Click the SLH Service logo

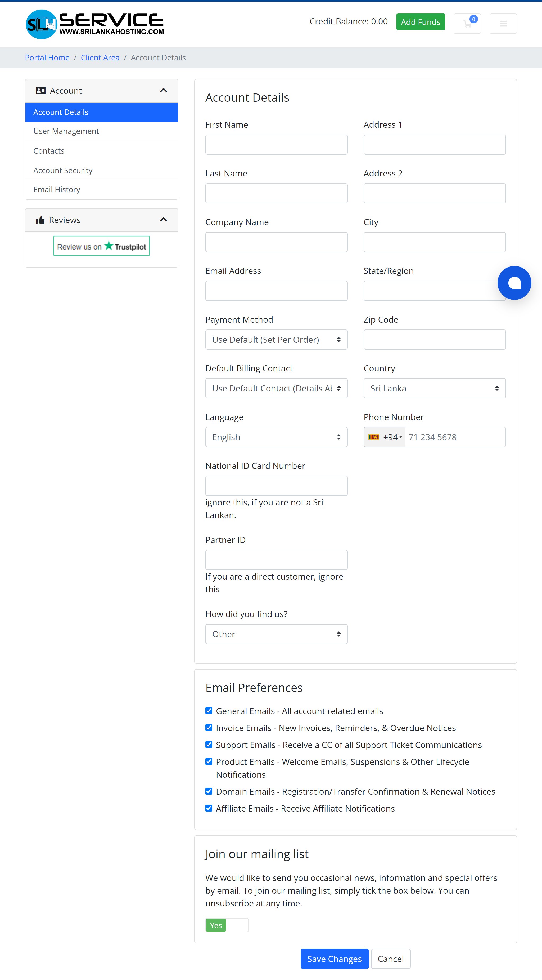pos(95,24)
